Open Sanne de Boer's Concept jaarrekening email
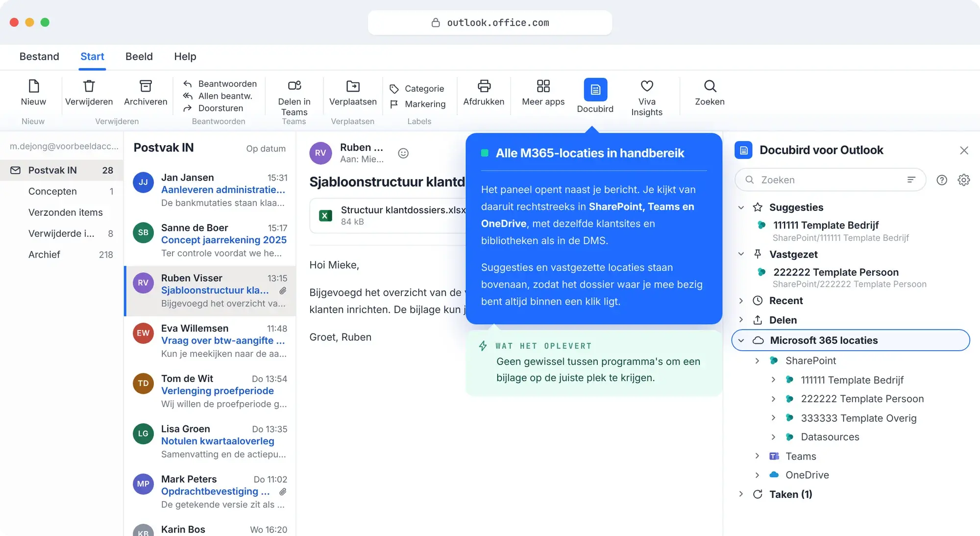The image size is (980, 536). click(210, 240)
